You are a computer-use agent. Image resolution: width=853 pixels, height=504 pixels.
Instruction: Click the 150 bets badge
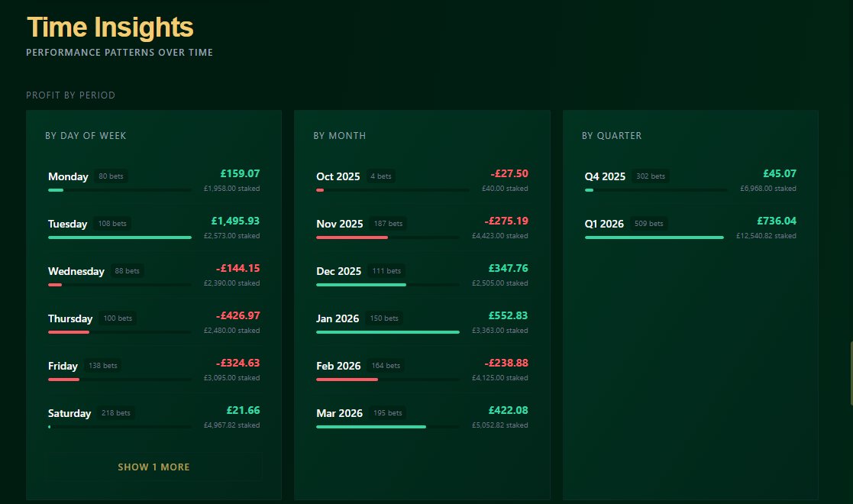384,318
